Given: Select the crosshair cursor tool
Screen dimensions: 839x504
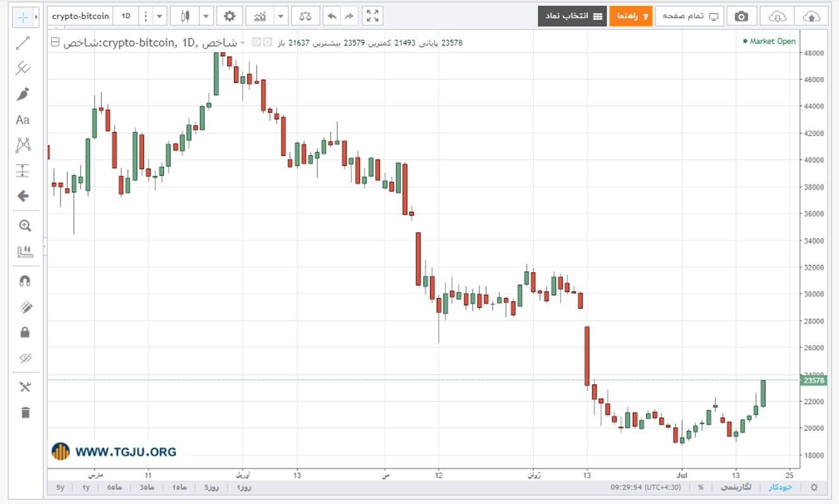Looking at the screenshot, I should coord(23,17).
